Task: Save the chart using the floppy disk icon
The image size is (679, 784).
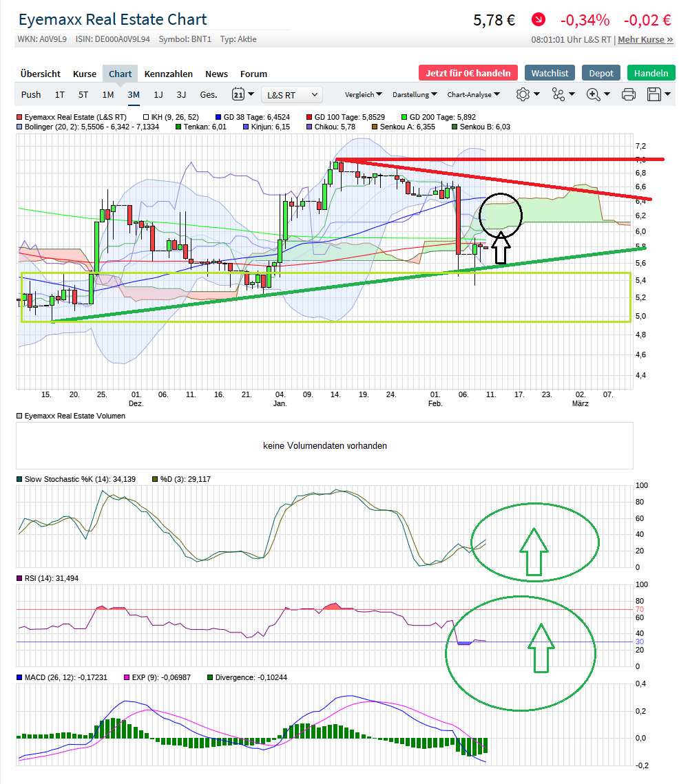Action: (654, 94)
